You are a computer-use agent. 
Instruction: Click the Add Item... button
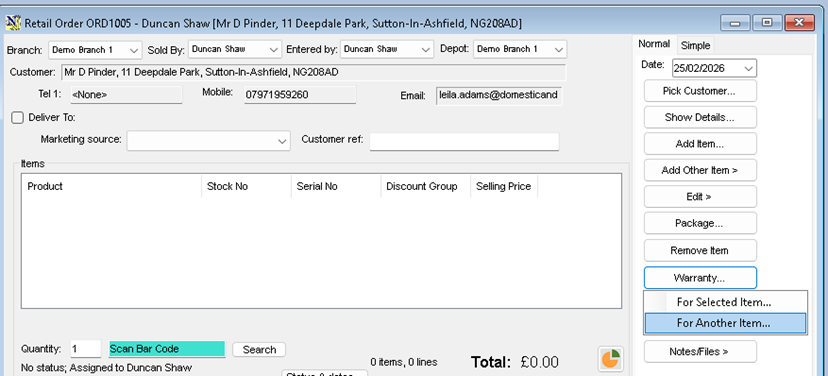(700, 144)
